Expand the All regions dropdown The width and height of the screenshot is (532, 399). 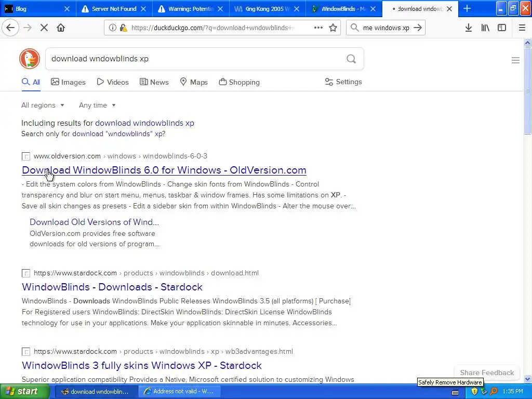click(43, 105)
